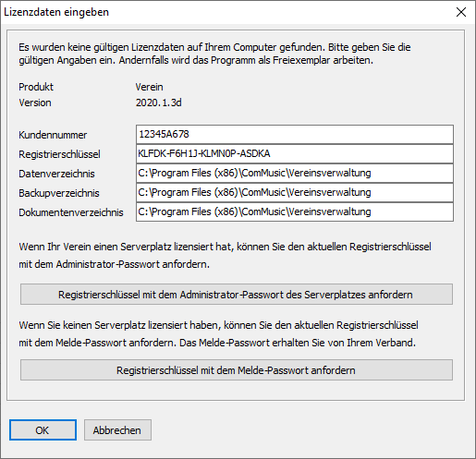
Task: Click the Kundennummer label
Action: (53, 135)
